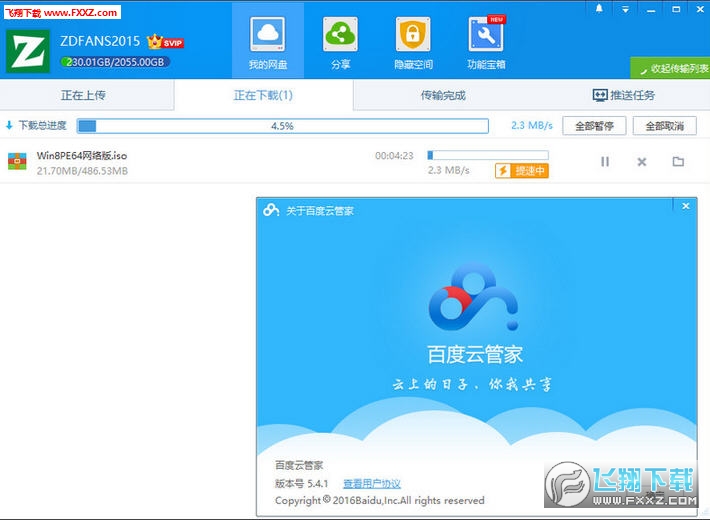Open download folder for Win8PE64 file
Viewport: 710px width, 520px height.
(678, 162)
